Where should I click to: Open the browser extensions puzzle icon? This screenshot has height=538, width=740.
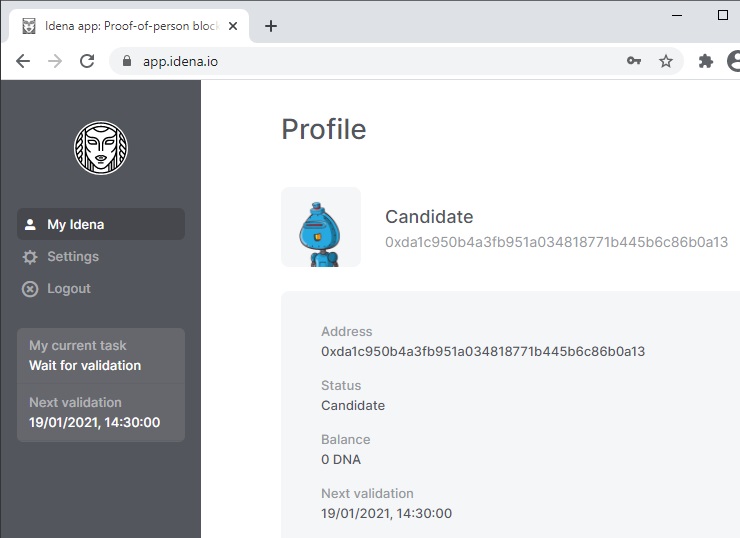click(706, 61)
